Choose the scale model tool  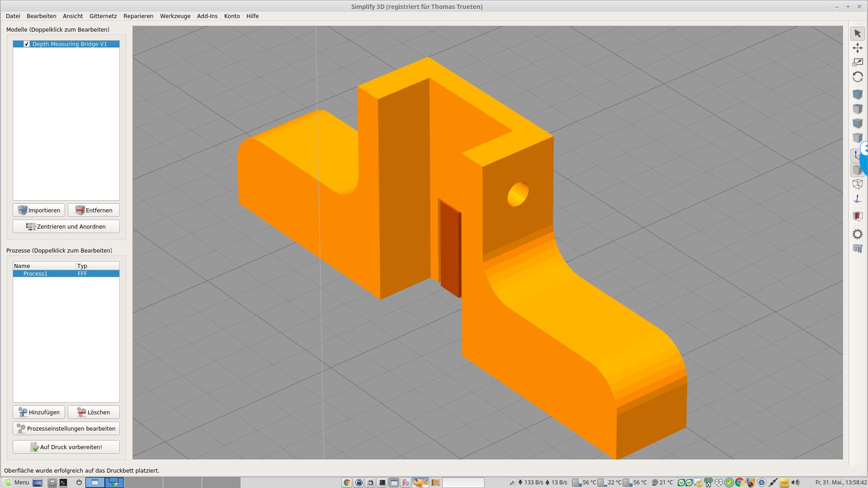coord(857,62)
